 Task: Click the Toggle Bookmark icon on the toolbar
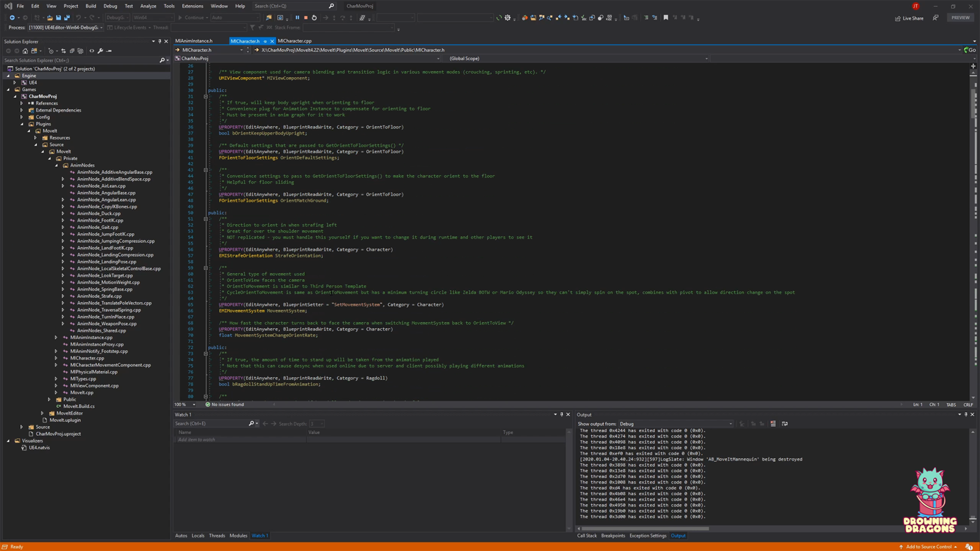tap(666, 18)
